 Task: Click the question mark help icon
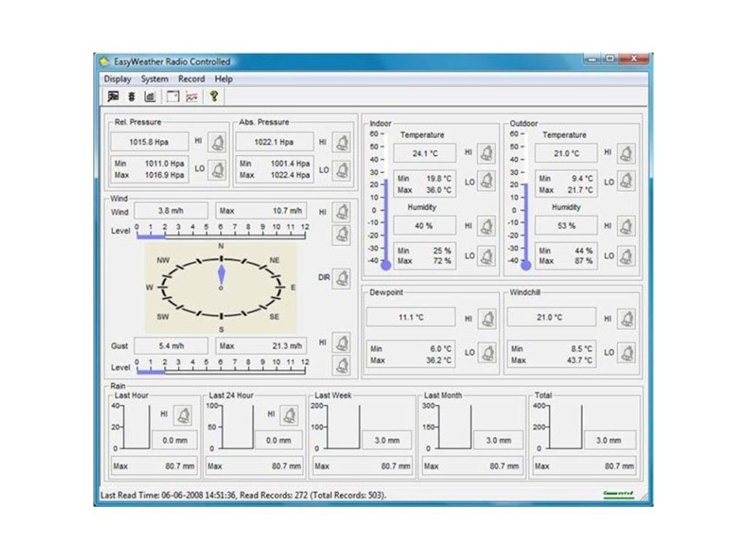tap(214, 96)
